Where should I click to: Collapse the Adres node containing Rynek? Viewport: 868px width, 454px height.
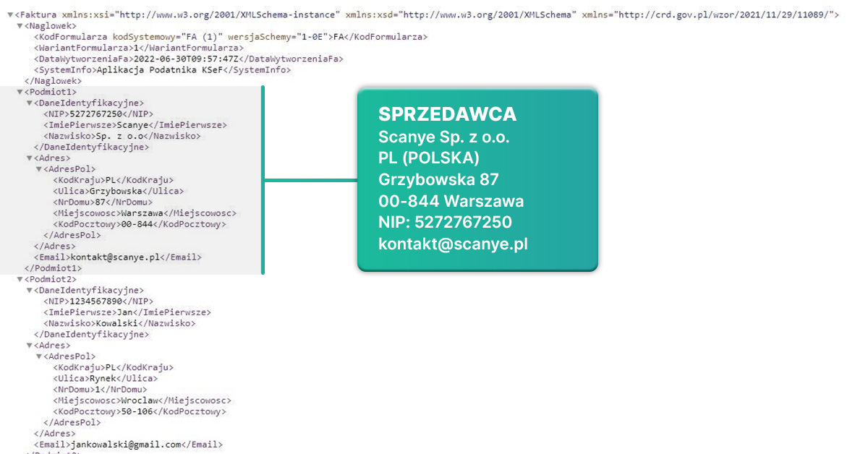29,346
